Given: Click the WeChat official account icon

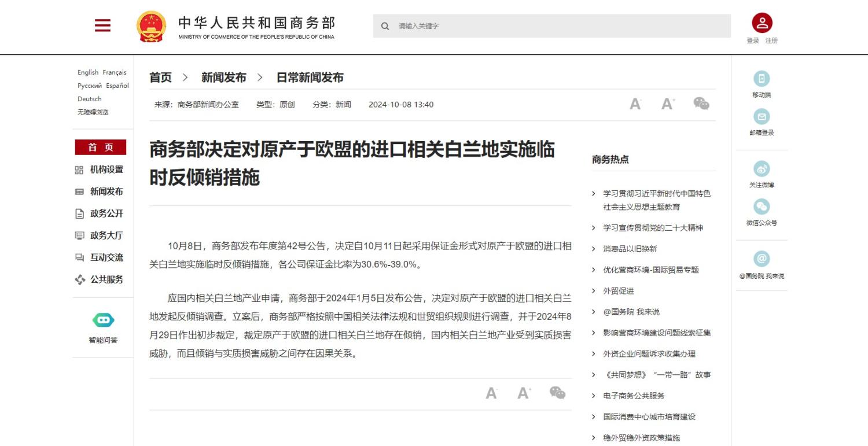Looking at the screenshot, I should pos(762,207).
